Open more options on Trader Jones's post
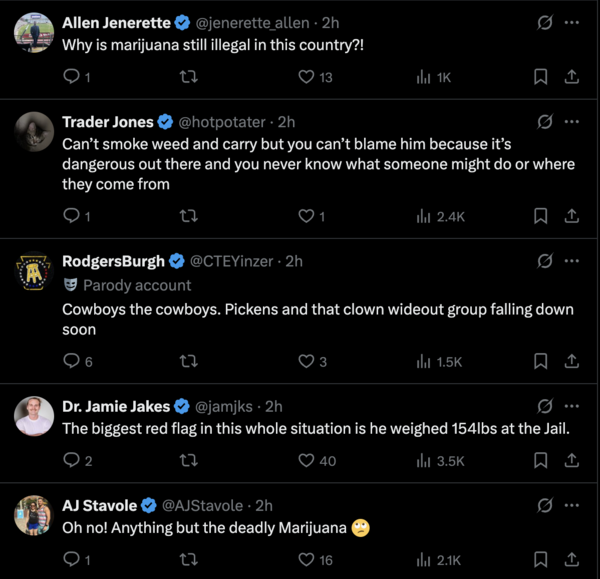The width and height of the screenshot is (600, 579). pyautogui.click(x=572, y=122)
